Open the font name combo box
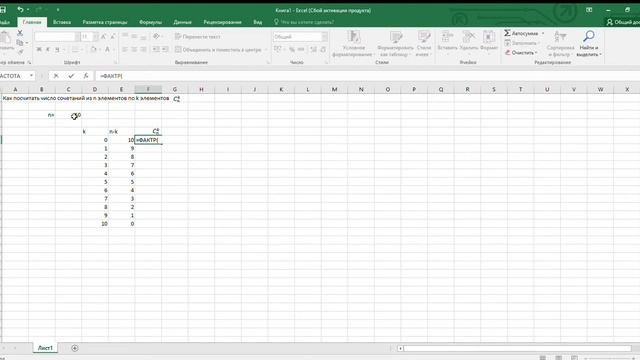The height and width of the screenshot is (360, 640). 57,37
